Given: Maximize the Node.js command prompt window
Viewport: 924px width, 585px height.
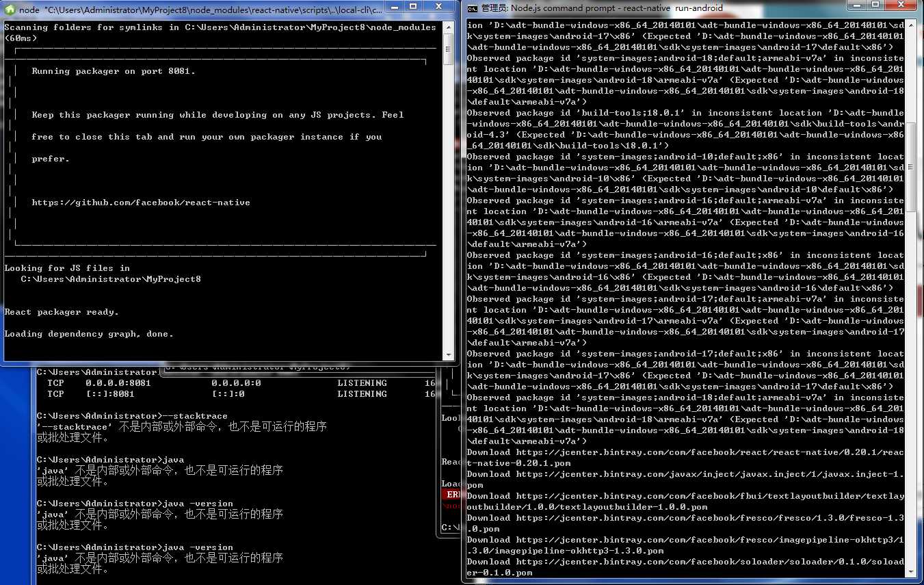Looking at the screenshot, I should click(875, 5).
